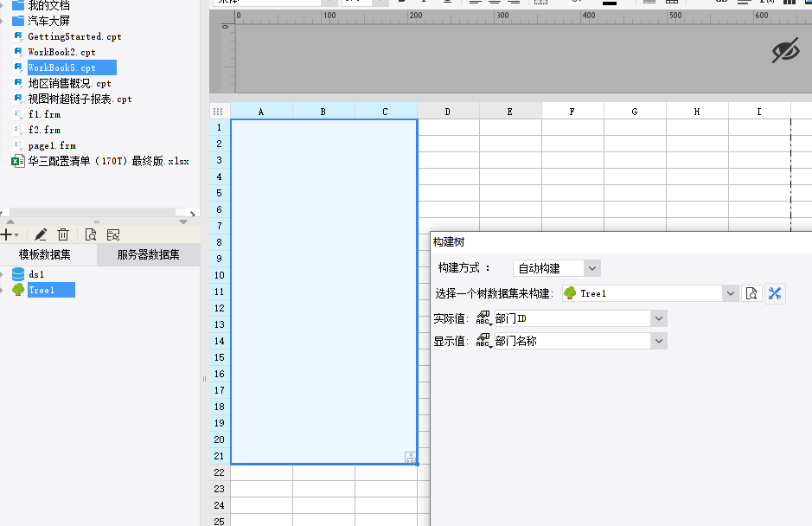Select 华三配置清单（170T）最终版.xlsx file

click(108, 161)
